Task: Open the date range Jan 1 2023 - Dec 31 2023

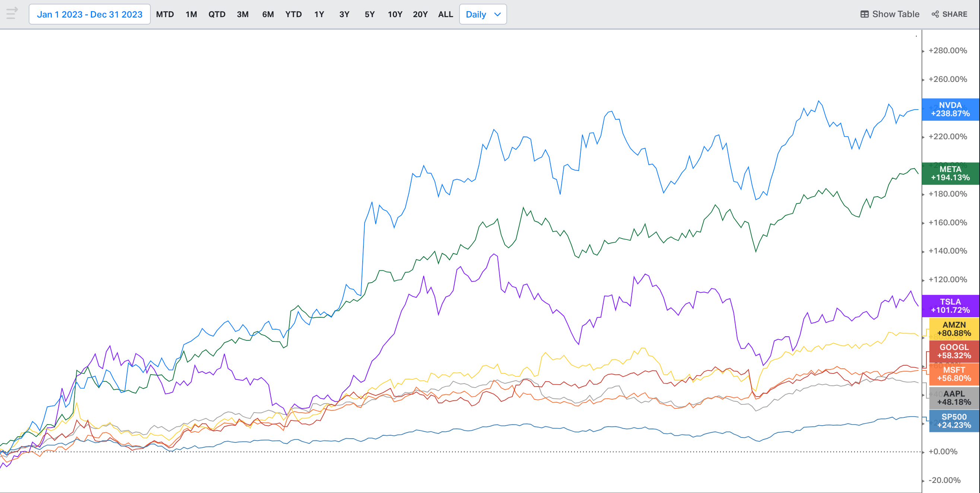Action: point(89,15)
